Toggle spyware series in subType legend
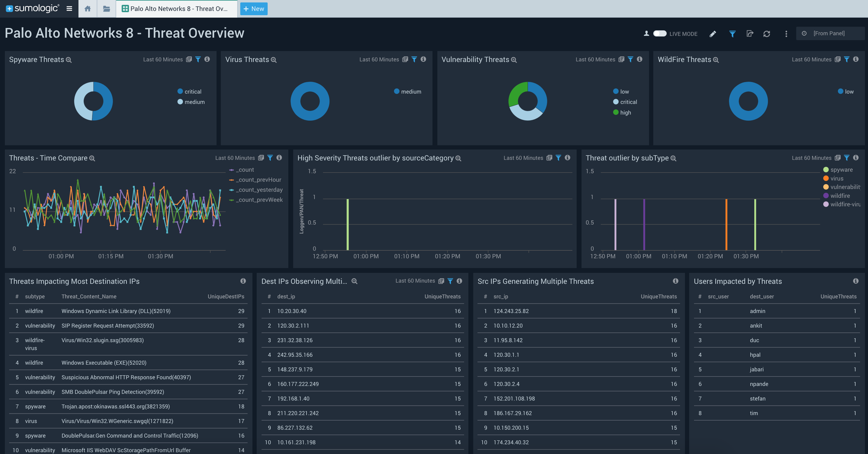 click(838, 170)
